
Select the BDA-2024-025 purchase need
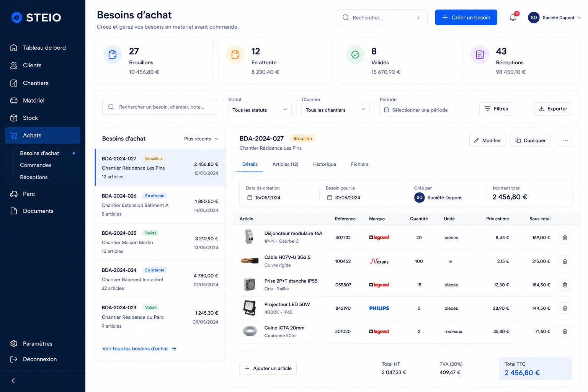tap(160, 242)
